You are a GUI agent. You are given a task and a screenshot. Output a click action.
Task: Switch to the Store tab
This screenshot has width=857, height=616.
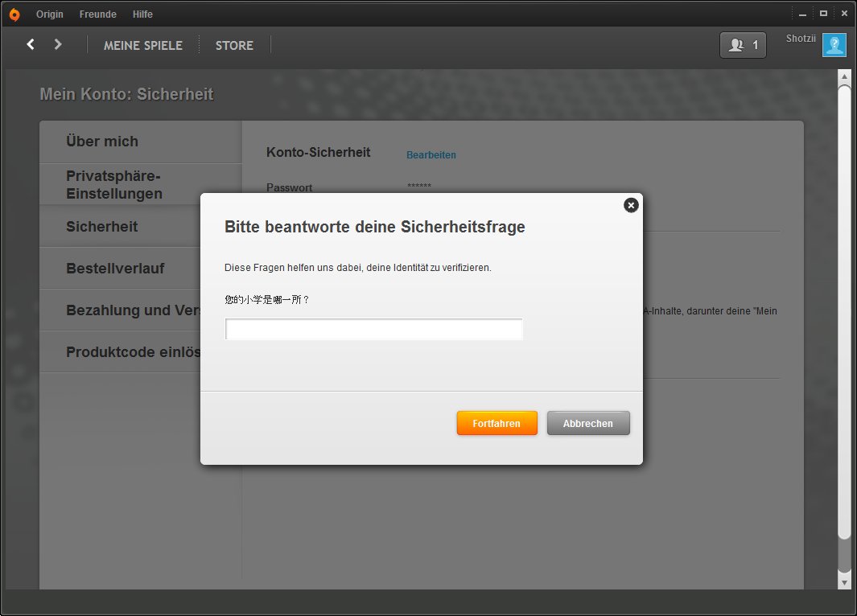234,46
